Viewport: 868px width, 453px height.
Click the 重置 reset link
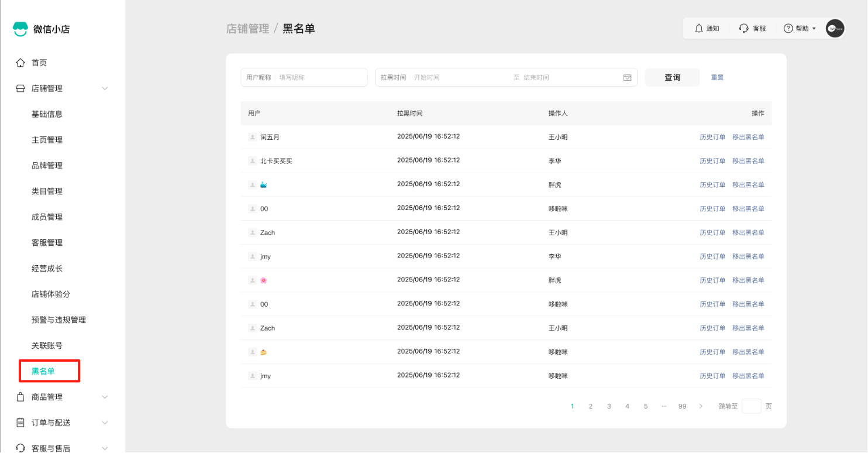point(717,77)
